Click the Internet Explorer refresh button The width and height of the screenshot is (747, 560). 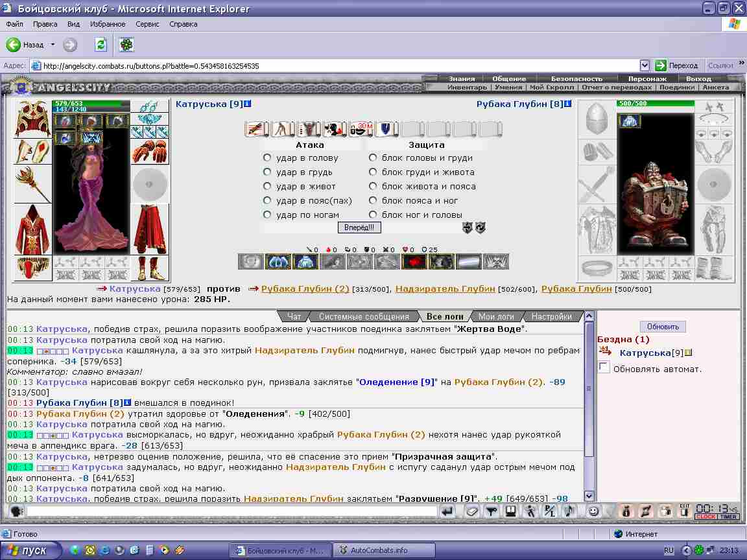click(101, 45)
